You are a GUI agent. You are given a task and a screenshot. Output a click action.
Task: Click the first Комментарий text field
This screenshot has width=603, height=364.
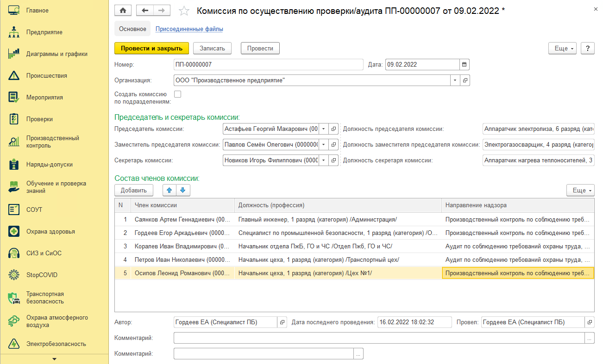[379, 338]
